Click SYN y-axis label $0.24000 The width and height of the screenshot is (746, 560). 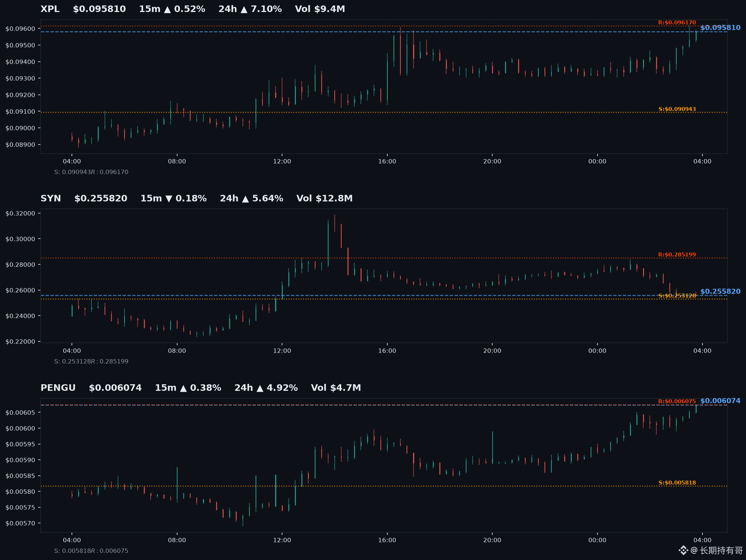20,316
